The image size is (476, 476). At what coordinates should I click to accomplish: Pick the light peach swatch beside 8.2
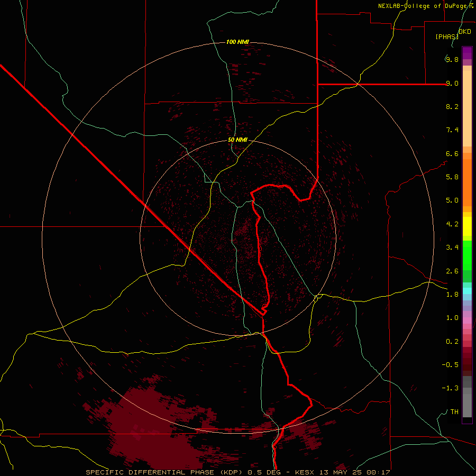[467, 108]
